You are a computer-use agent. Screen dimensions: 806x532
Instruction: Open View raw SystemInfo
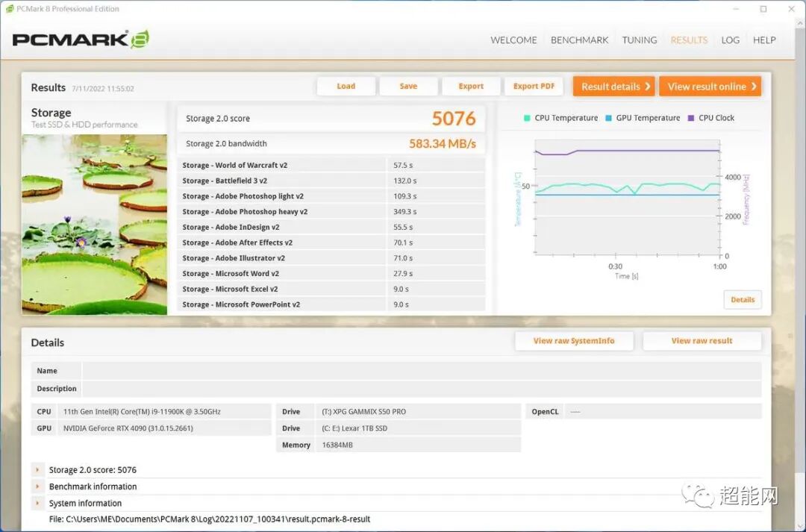pos(574,341)
